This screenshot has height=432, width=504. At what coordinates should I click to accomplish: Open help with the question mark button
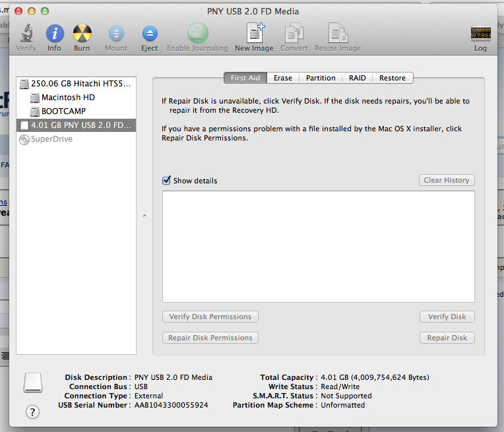coord(32,412)
